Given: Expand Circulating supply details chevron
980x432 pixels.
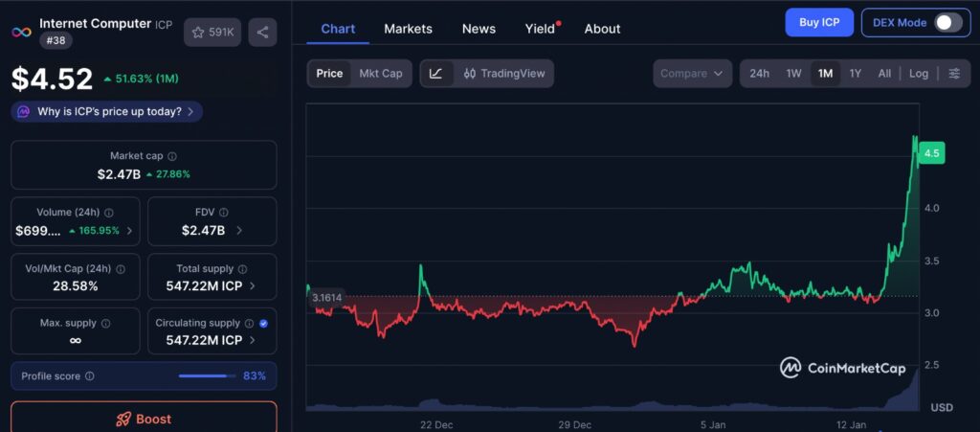Looking at the screenshot, I should click(252, 341).
